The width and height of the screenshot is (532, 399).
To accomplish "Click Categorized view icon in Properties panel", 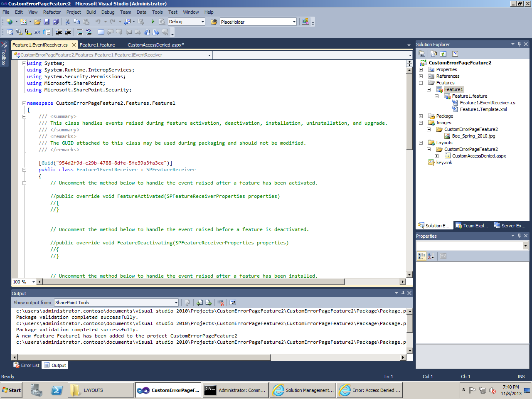I will (x=421, y=256).
